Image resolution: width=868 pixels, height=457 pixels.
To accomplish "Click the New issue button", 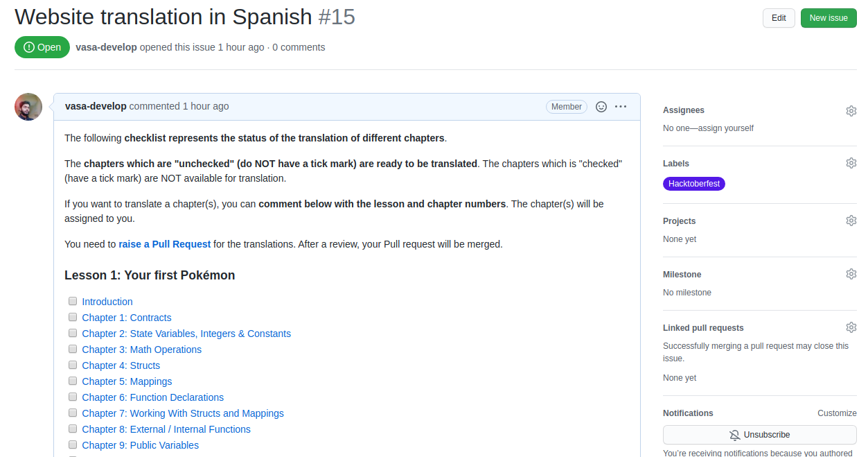I will coord(829,18).
